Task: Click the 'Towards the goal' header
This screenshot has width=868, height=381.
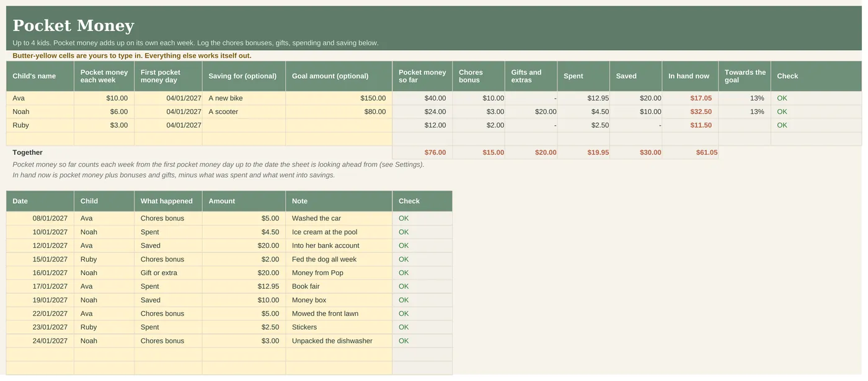Action: tap(745, 76)
